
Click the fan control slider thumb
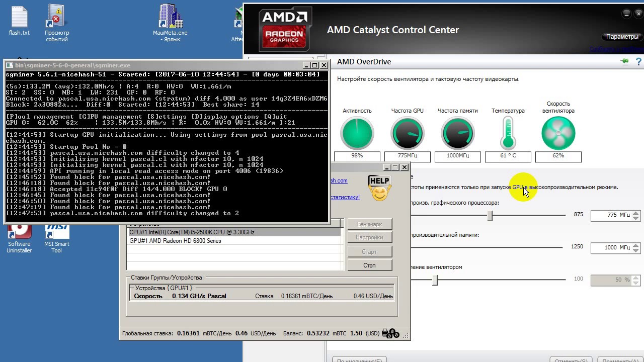point(435,280)
